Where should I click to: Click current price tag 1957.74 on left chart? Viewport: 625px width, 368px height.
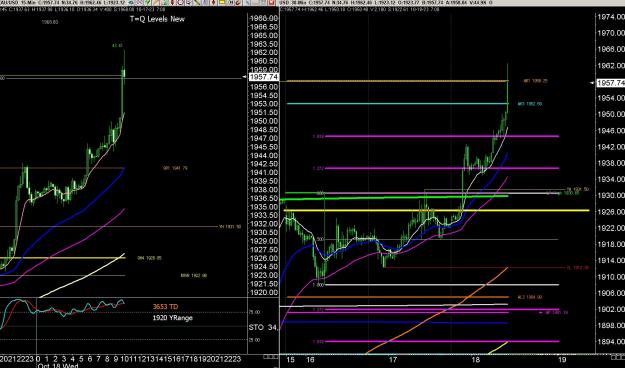tap(263, 77)
